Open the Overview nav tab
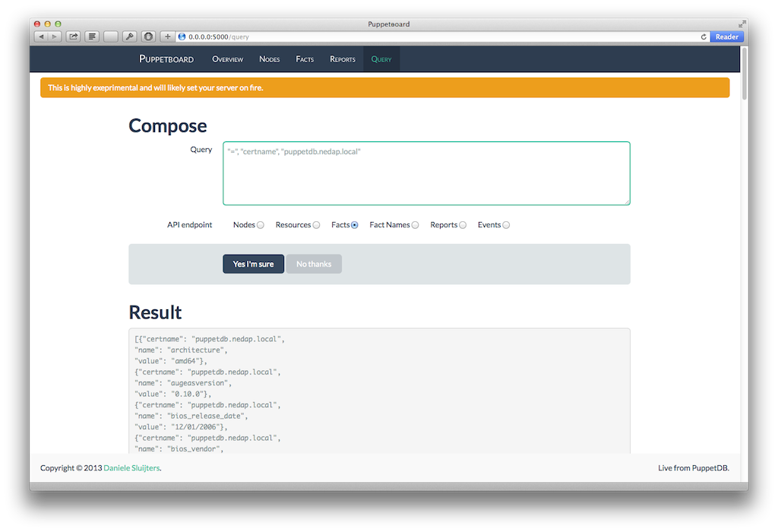 (227, 59)
